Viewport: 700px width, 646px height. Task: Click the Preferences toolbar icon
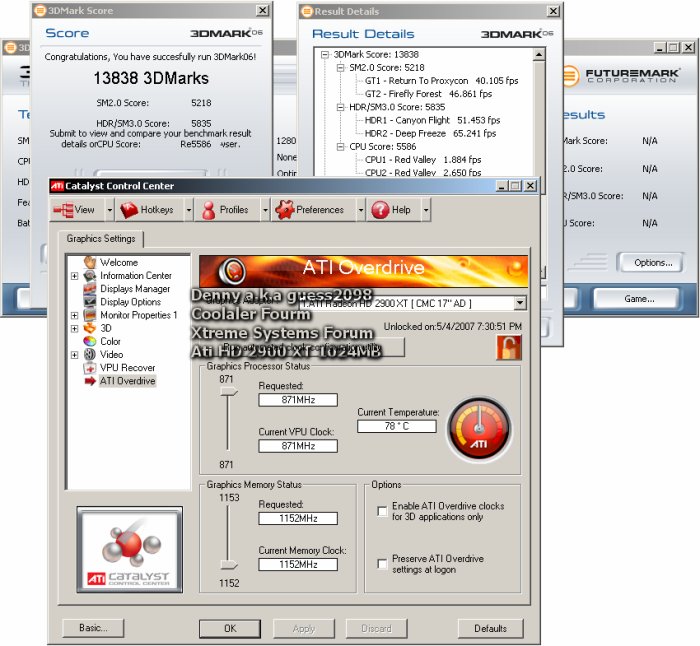(284, 210)
